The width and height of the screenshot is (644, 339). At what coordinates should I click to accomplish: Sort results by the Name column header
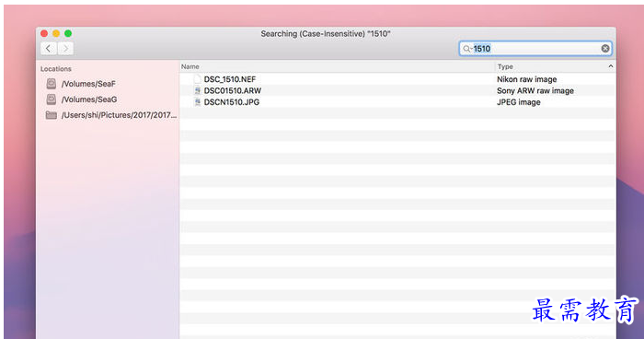point(190,66)
